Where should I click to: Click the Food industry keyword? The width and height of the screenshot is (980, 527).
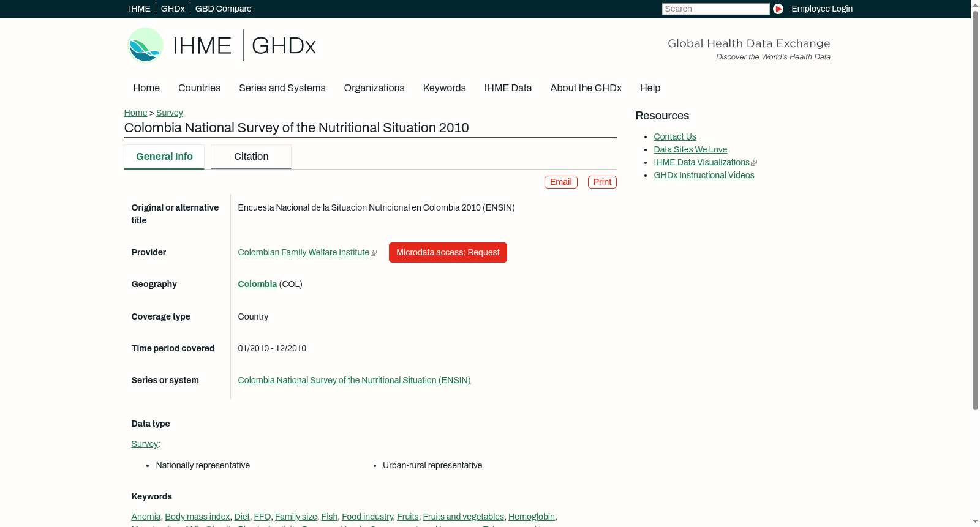click(367, 517)
